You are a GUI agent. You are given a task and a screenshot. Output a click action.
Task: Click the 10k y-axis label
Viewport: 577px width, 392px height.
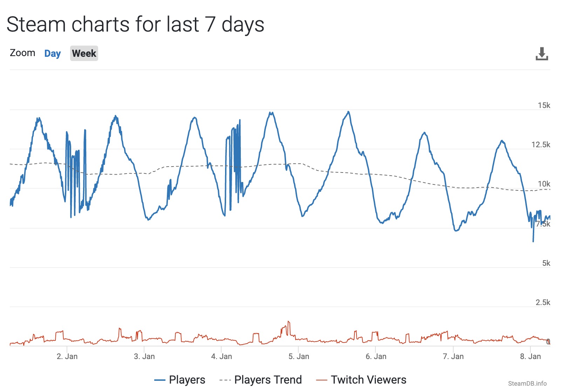point(544,184)
